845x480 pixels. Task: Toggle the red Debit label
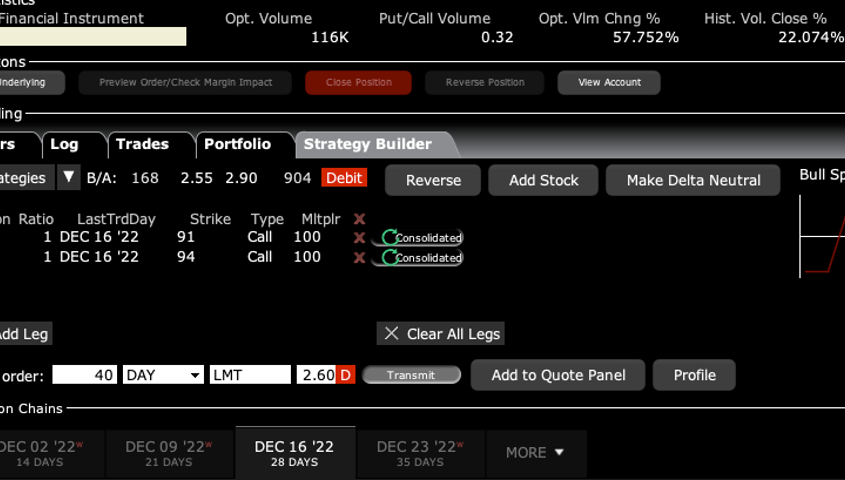coord(344,178)
